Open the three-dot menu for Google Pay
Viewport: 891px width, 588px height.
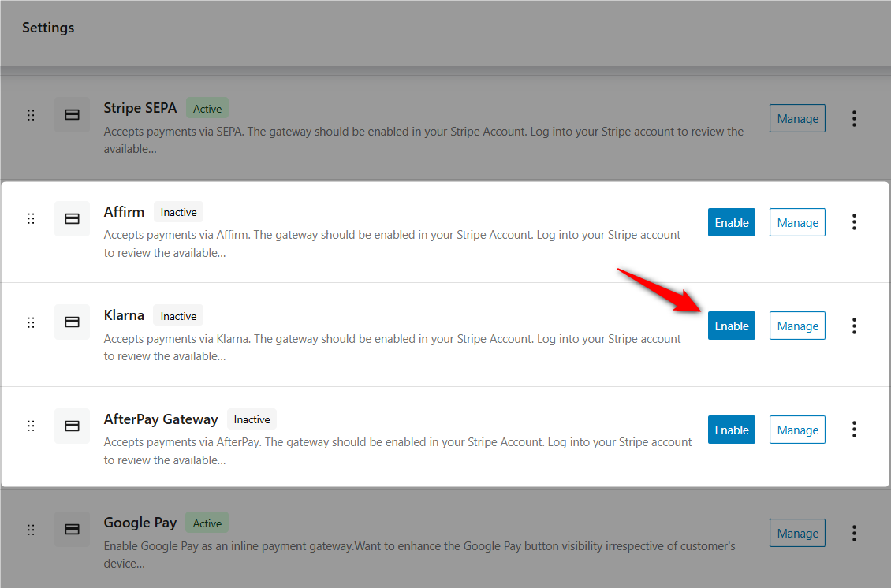[x=854, y=533]
